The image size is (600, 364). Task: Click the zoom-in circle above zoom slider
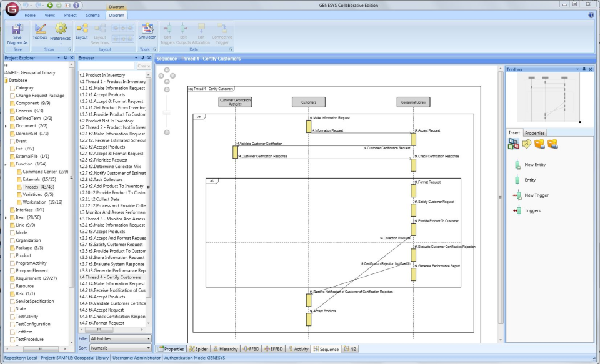click(167, 89)
